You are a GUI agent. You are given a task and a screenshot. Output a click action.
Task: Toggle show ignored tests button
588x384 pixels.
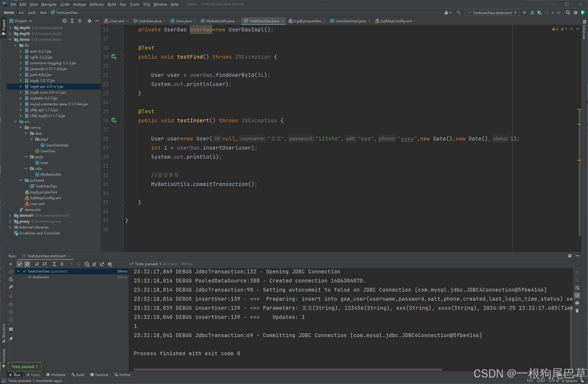[27, 264]
